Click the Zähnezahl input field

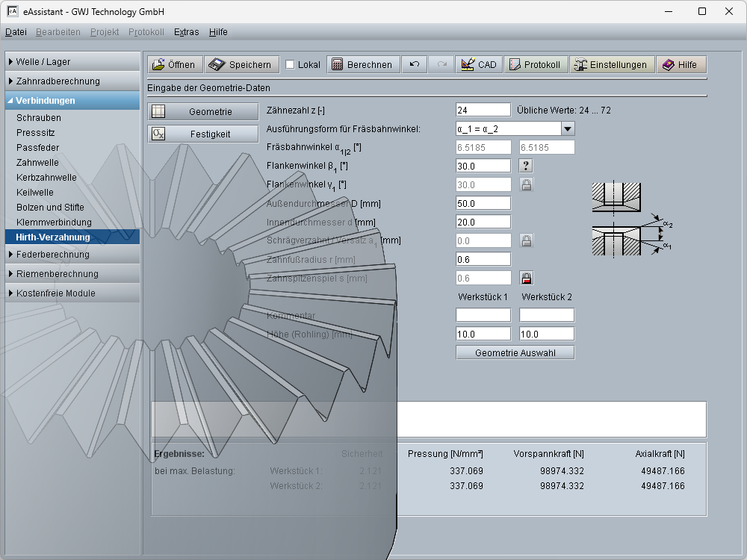[x=483, y=110]
